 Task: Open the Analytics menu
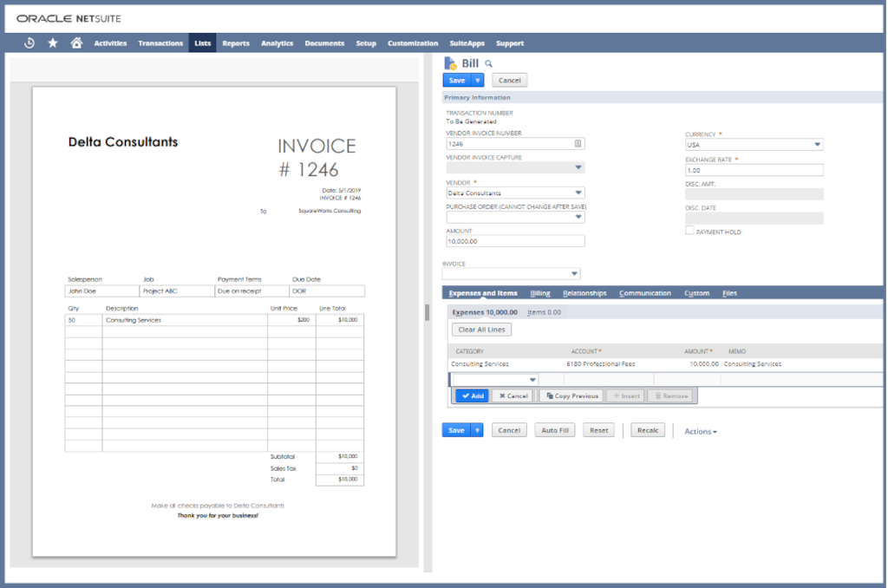point(277,43)
